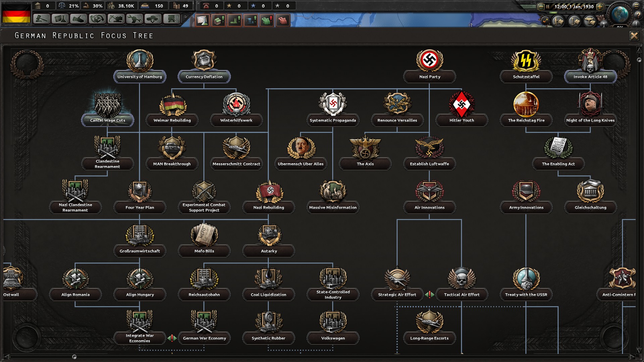Select the University of Hamburg flask icon
Screen dimensions: 644x362
pyautogui.click(x=140, y=60)
